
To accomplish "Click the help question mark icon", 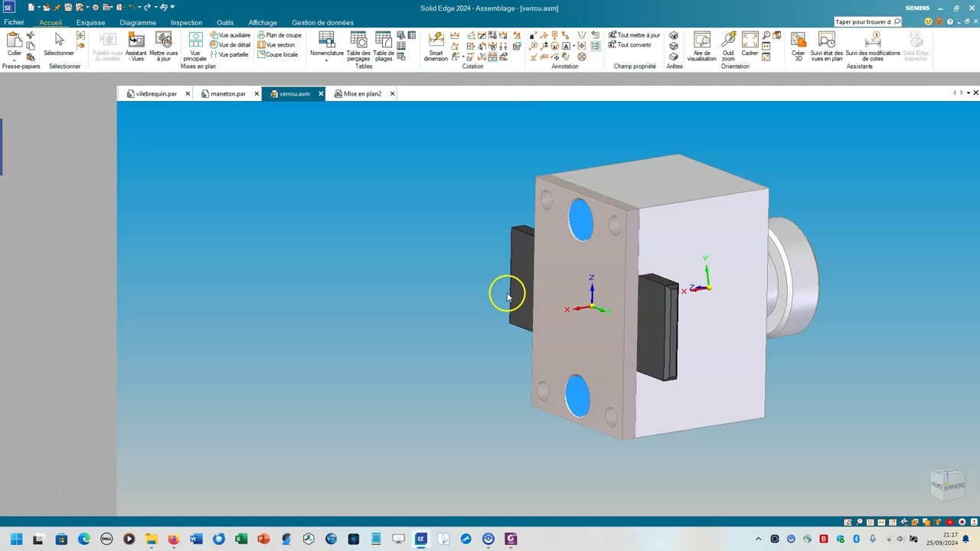I will pyautogui.click(x=949, y=21).
